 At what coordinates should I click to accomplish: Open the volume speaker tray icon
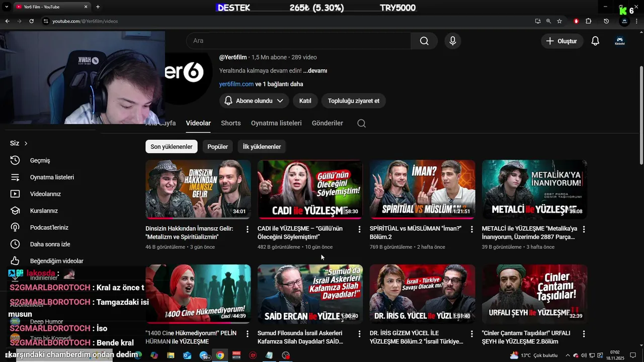tap(584, 355)
